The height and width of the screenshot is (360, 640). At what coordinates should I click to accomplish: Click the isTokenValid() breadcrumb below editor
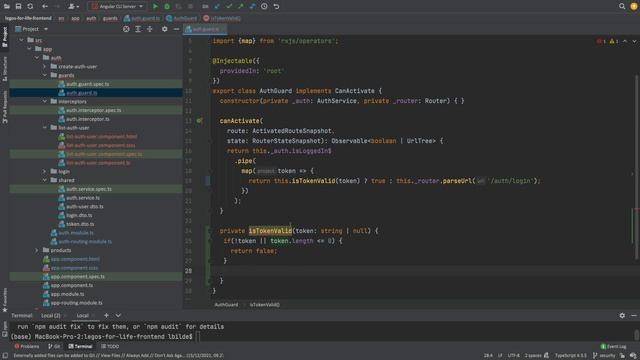tap(264, 304)
